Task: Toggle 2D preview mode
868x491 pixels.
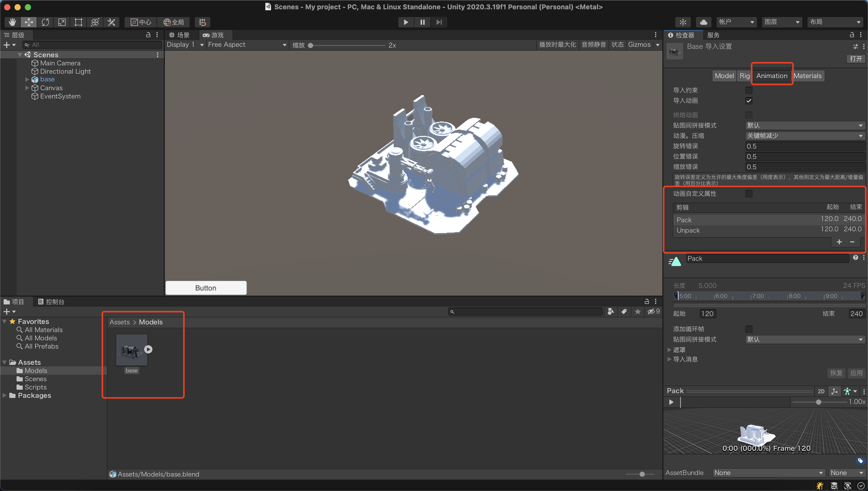Action: click(x=821, y=391)
